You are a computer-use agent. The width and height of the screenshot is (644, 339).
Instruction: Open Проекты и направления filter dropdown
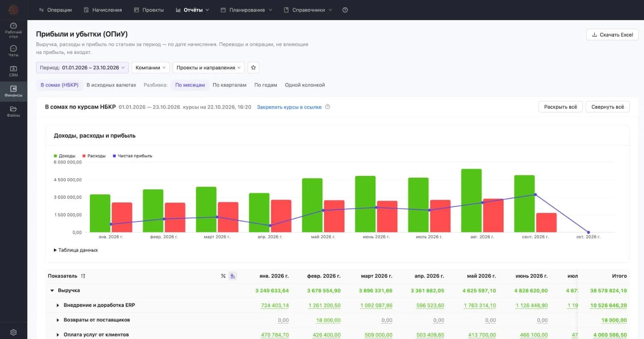(209, 68)
